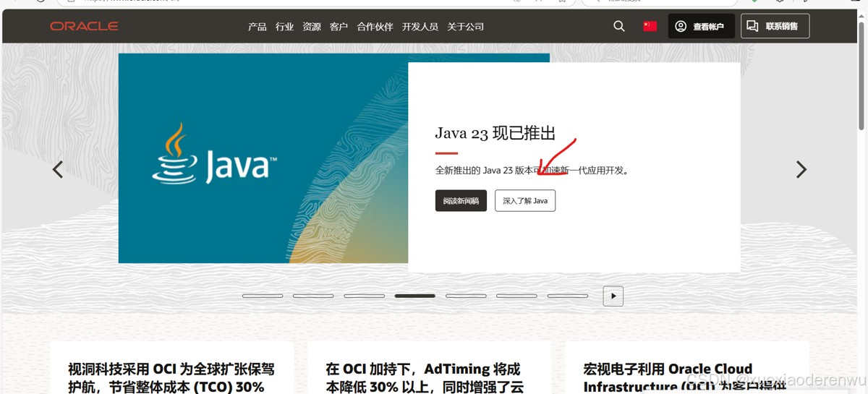Open the 产品 menu
The width and height of the screenshot is (868, 394).
coord(257,27)
